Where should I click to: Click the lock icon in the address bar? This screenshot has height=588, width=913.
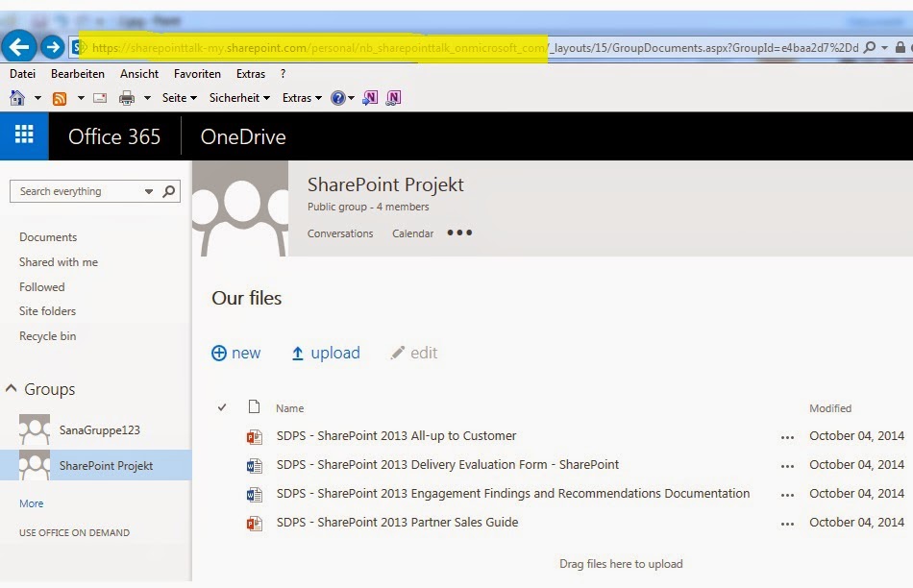899,46
